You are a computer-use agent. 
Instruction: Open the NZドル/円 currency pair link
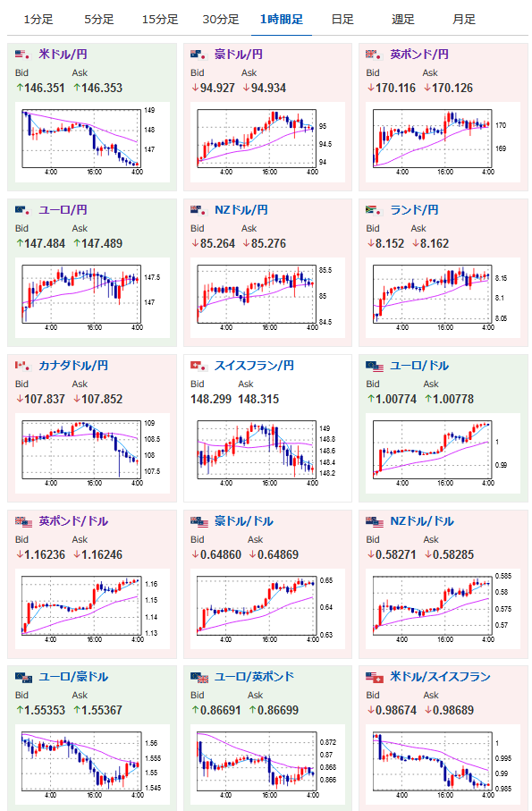[241, 210]
